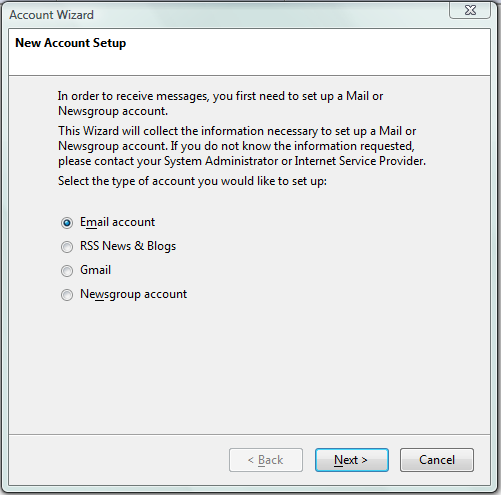This screenshot has width=501, height=495.
Task: Pick the Newsgroup account radio option
Action: (67, 295)
